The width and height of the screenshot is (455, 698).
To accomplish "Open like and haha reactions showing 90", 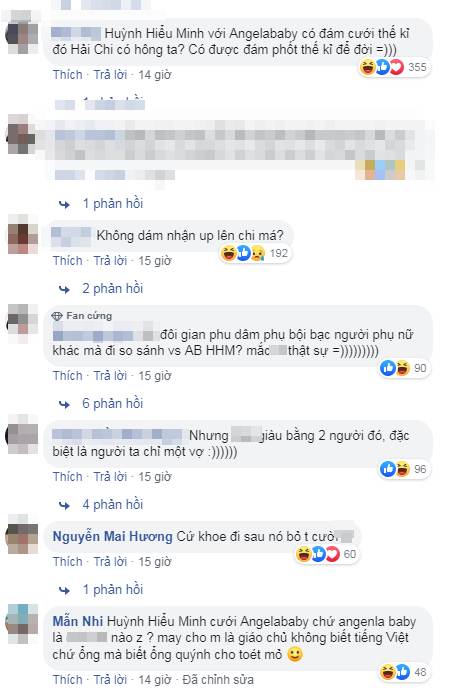I will click(x=403, y=368).
